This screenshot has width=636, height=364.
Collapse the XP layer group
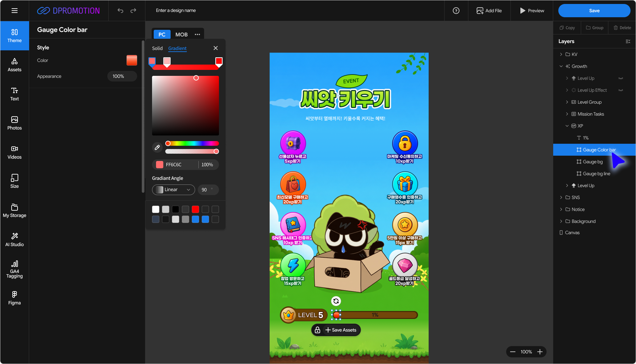click(567, 126)
